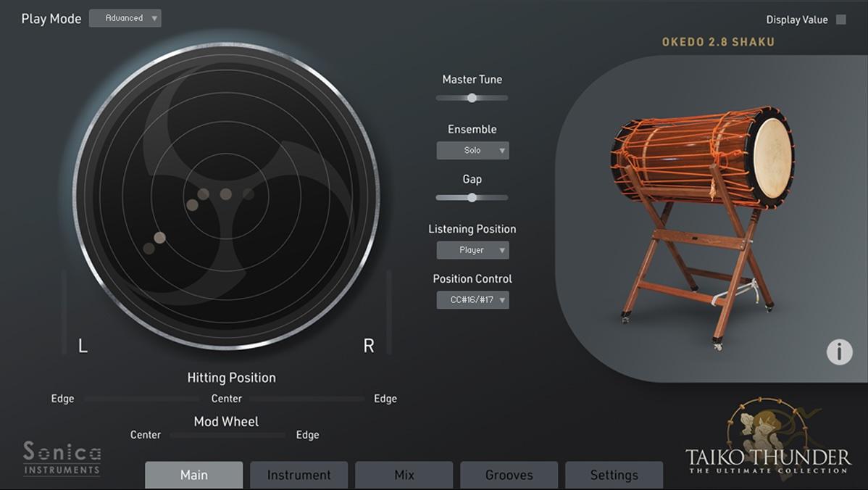
Task: Select the Main tab
Action: [193, 476]
